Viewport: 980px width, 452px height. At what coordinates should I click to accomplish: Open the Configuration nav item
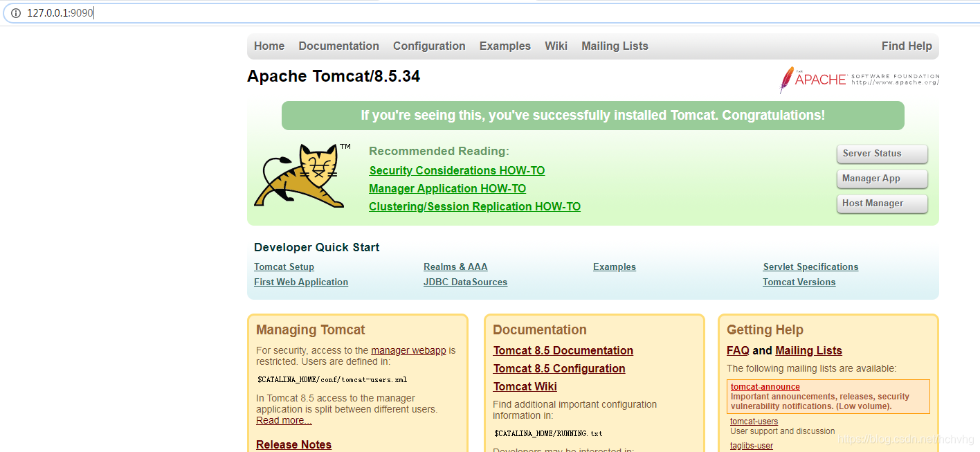[429, 46]
